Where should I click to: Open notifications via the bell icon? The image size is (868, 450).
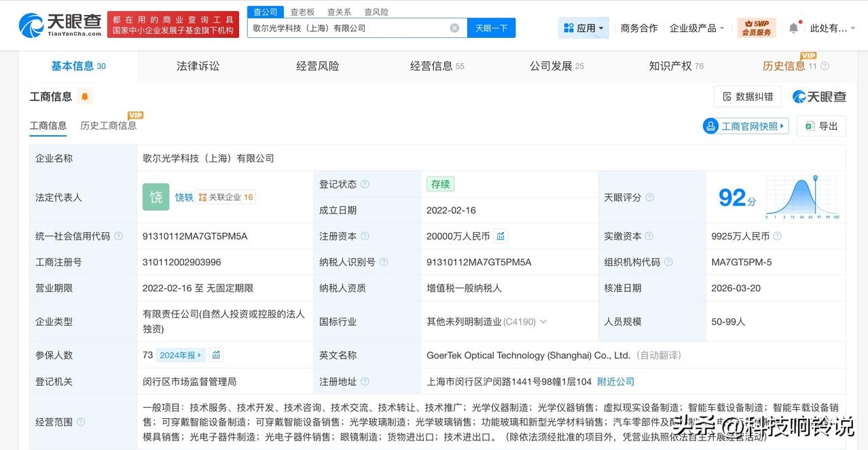(x=793, y=27)
